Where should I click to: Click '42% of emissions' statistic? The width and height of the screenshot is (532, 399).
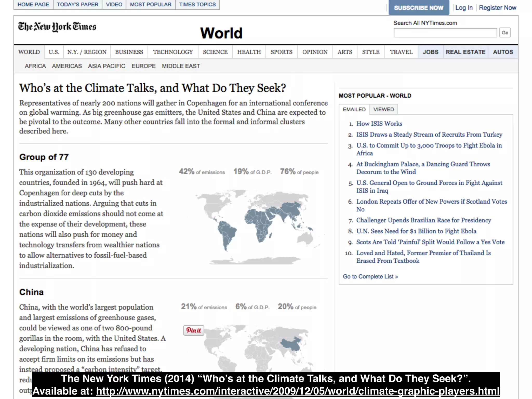[202, 171]
